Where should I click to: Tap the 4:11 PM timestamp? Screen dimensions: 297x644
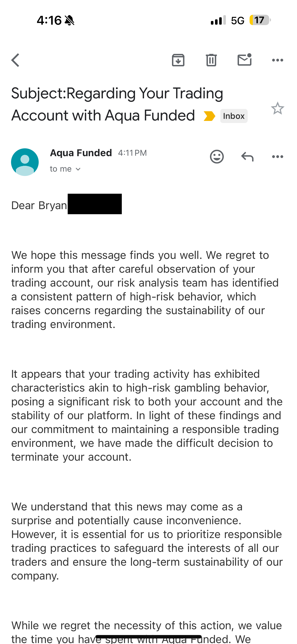click(133, 153)
